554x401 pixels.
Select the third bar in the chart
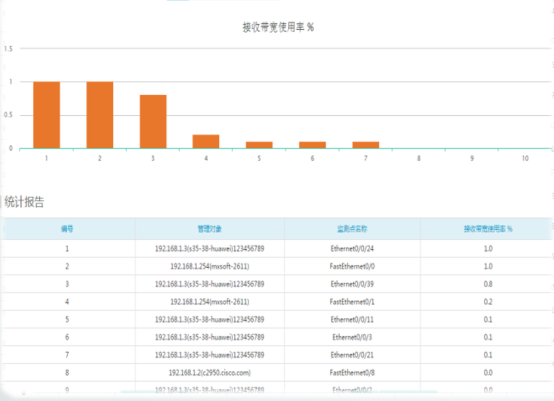pyautogui.click(x=153, y=122)
